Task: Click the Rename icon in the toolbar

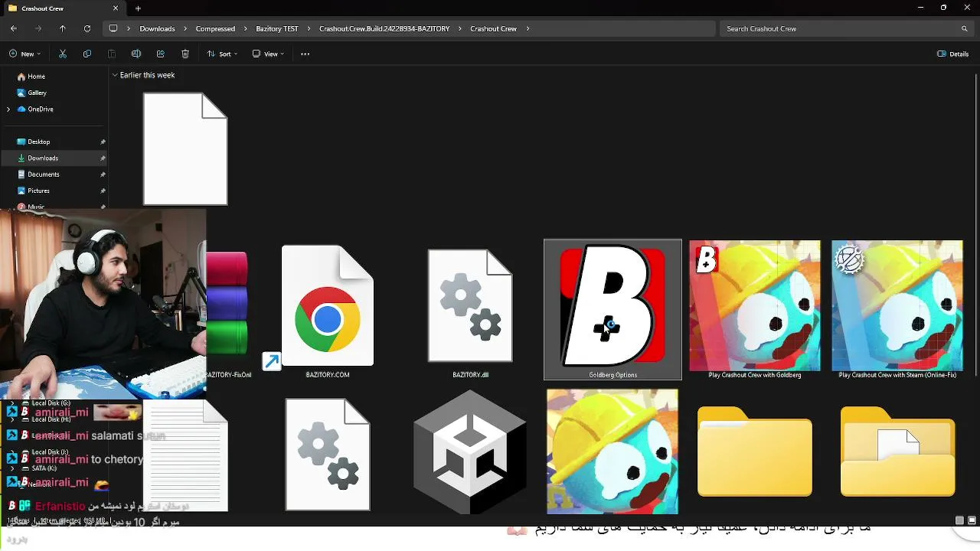Action: pyautogui.click(x=136, y=54)
